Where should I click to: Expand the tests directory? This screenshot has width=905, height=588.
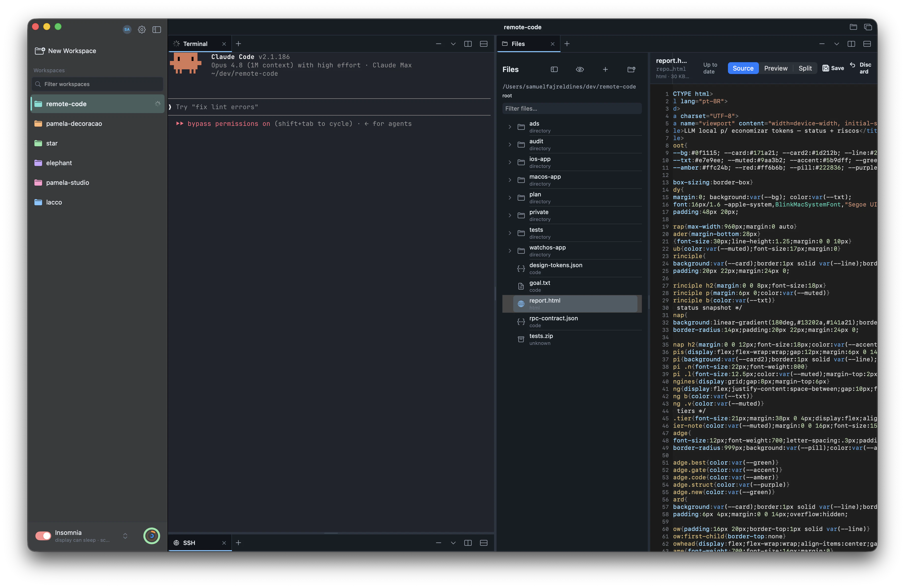pyautogui.click(x=510, y=233)
